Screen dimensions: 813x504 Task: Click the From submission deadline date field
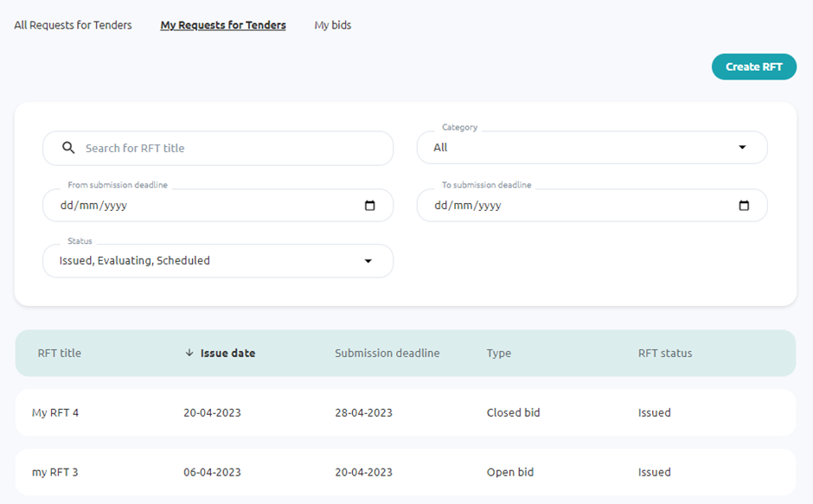199,206
